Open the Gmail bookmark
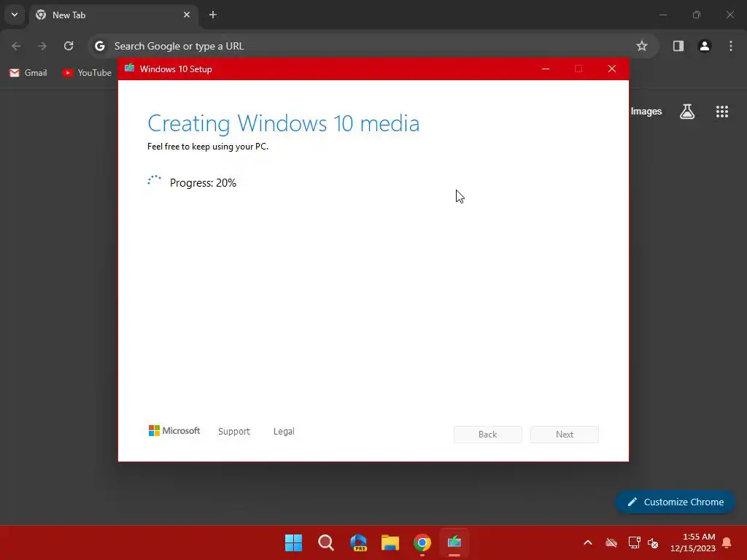 click(28, 73)
